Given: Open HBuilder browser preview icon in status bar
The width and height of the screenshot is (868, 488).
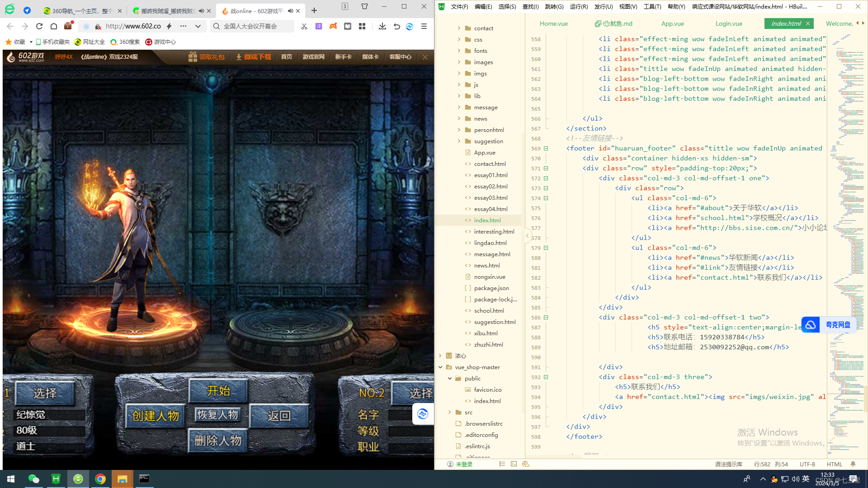Looking at the screenshot, I should tap(525, 464).
